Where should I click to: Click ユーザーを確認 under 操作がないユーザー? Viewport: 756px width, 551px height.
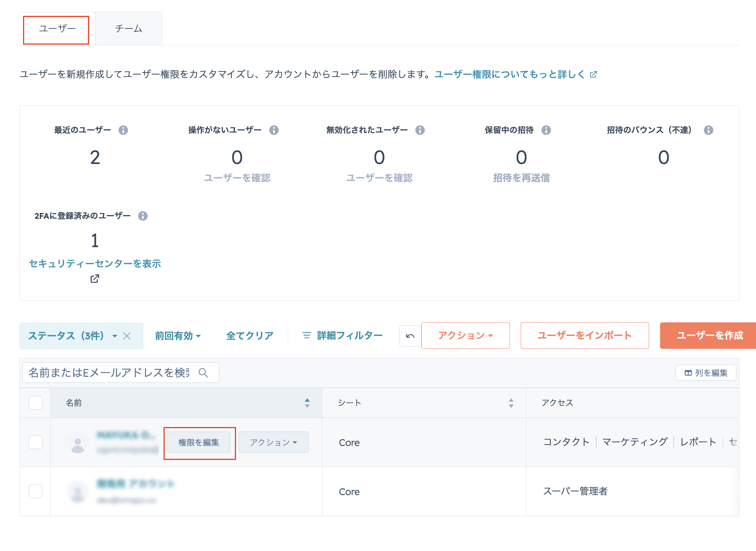(x=237, y=178)
